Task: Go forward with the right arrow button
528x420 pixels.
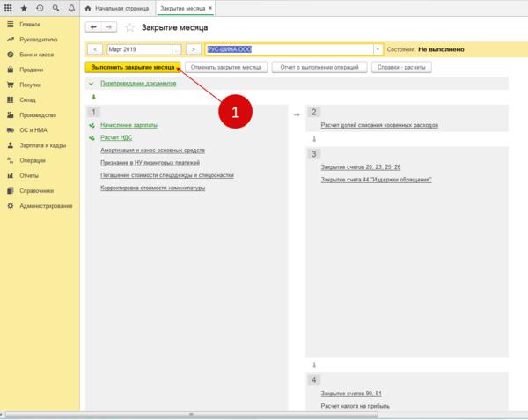Action: [109, 27]
